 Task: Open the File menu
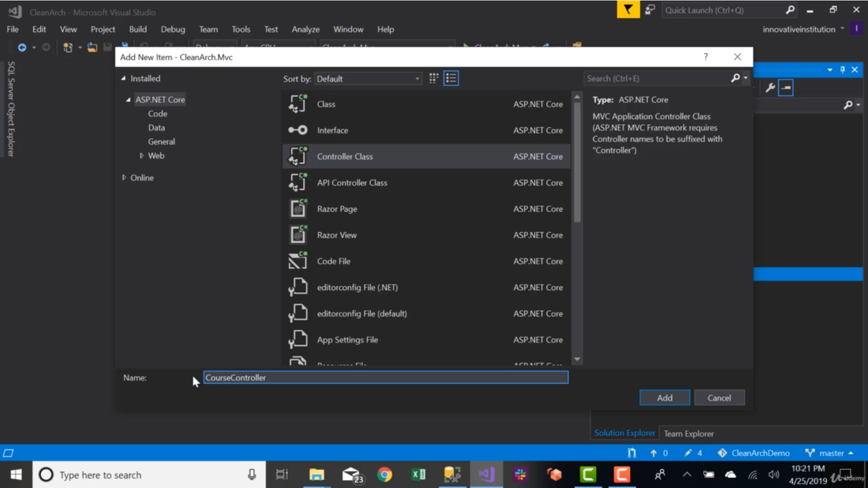(x=12, y=29)
